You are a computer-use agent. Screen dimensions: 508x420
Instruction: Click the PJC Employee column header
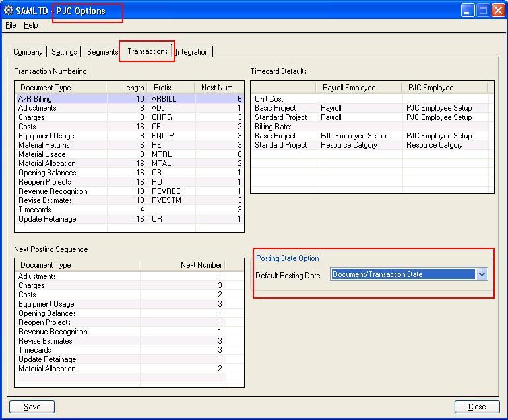pos(445,88)
